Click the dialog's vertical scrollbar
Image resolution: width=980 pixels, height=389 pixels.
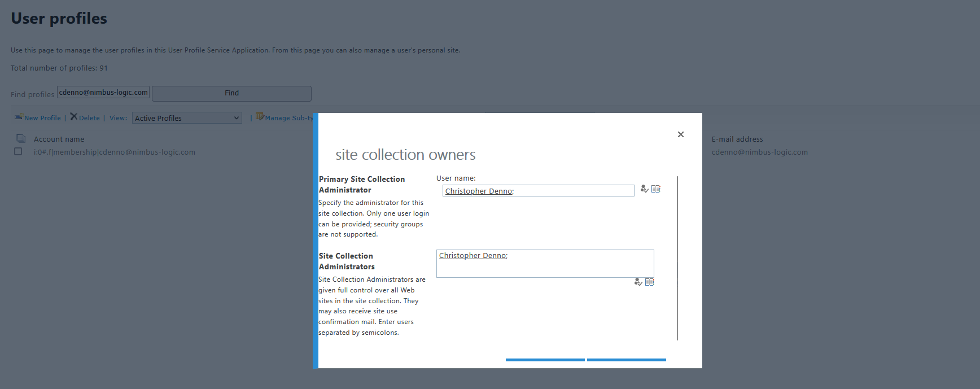pos(677,258)
